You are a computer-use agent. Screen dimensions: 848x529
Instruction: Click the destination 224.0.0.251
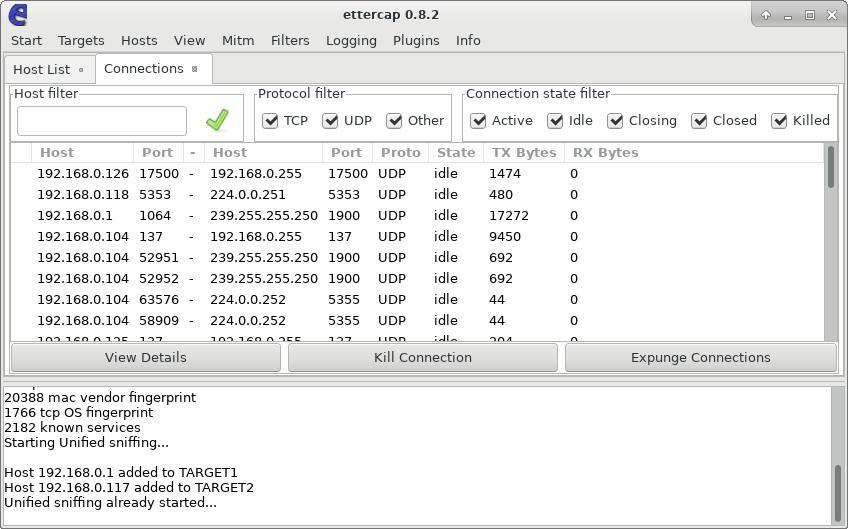point(247,195)
